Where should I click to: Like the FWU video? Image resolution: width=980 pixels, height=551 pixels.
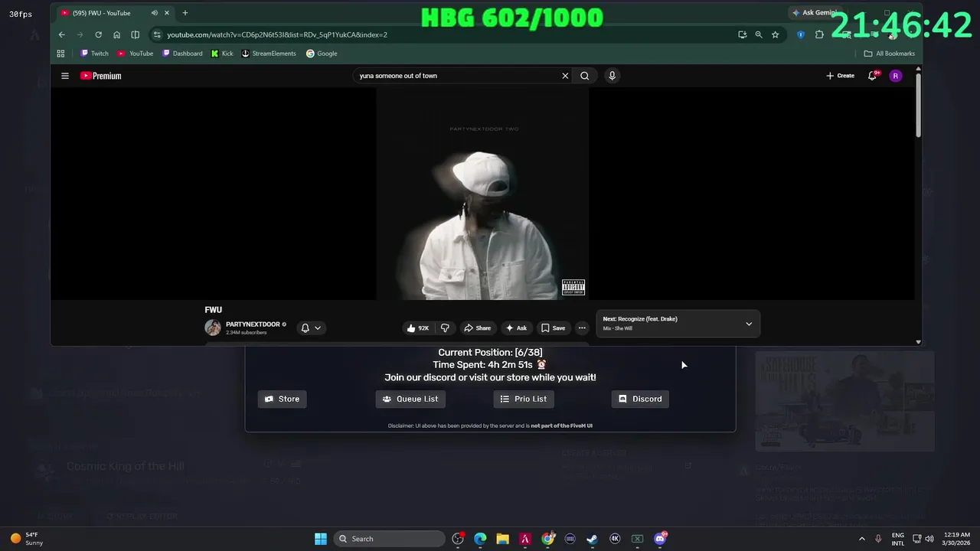(x=417, y=328)
